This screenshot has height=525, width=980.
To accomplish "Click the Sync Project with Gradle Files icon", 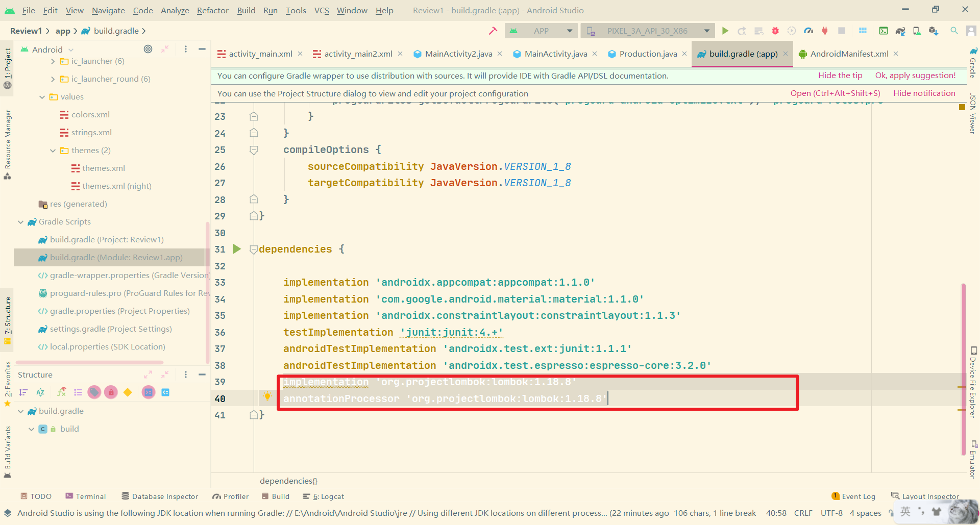I will pyautogui.click(x=900, y=31).
